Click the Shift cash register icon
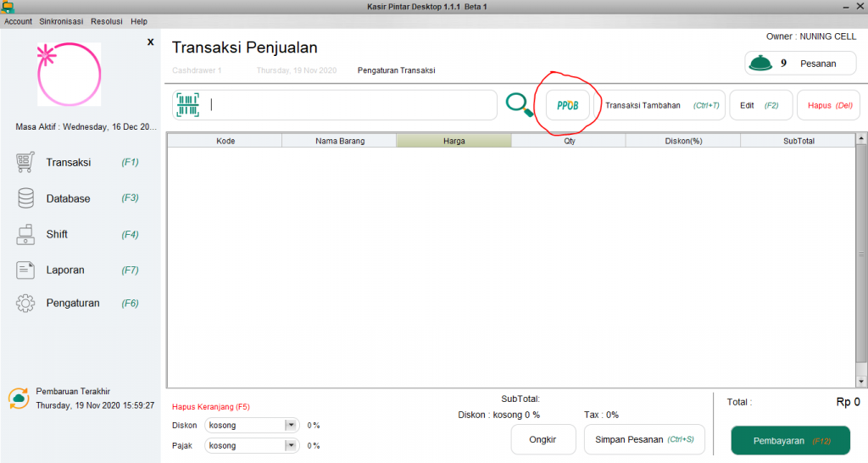 [25, 234]
